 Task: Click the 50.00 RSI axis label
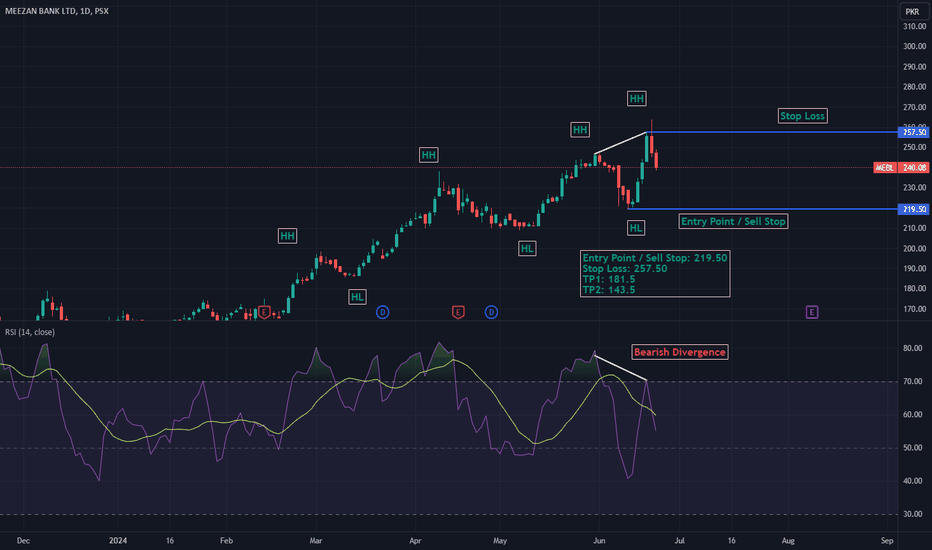coord(913,448)
